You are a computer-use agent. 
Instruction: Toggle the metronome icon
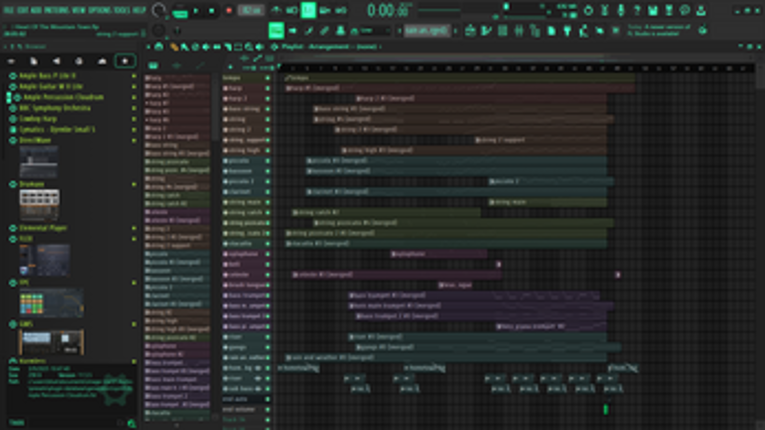[276, 10]
